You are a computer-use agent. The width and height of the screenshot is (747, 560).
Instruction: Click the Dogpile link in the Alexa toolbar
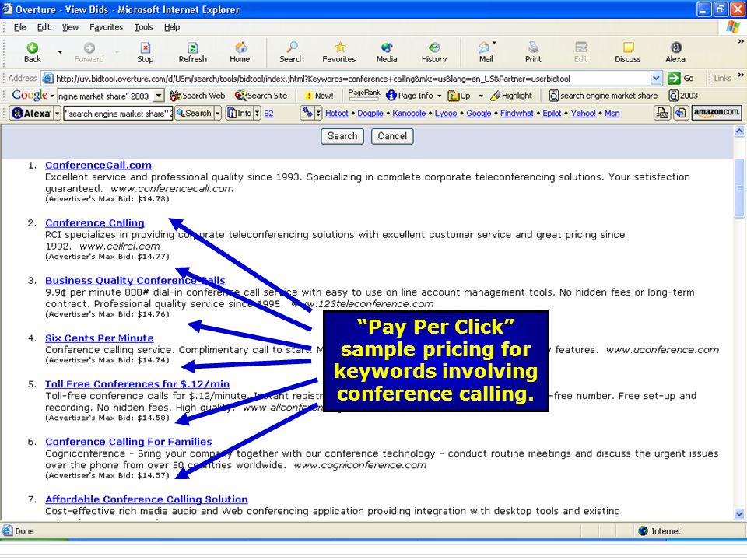click(370, 114)
